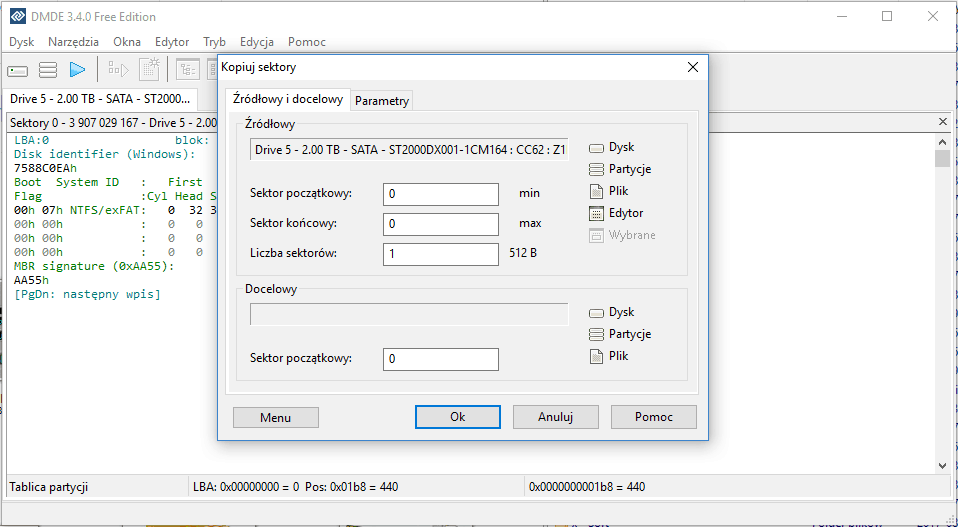Set the start sector to min
Screen dimensions: 958x527
point(529,191)
